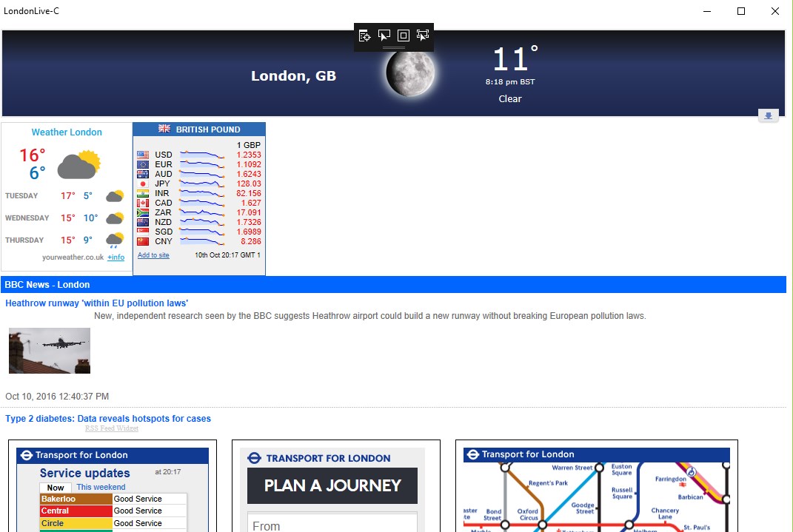Click the South African flag beside ZAR

tap(143, 212)
